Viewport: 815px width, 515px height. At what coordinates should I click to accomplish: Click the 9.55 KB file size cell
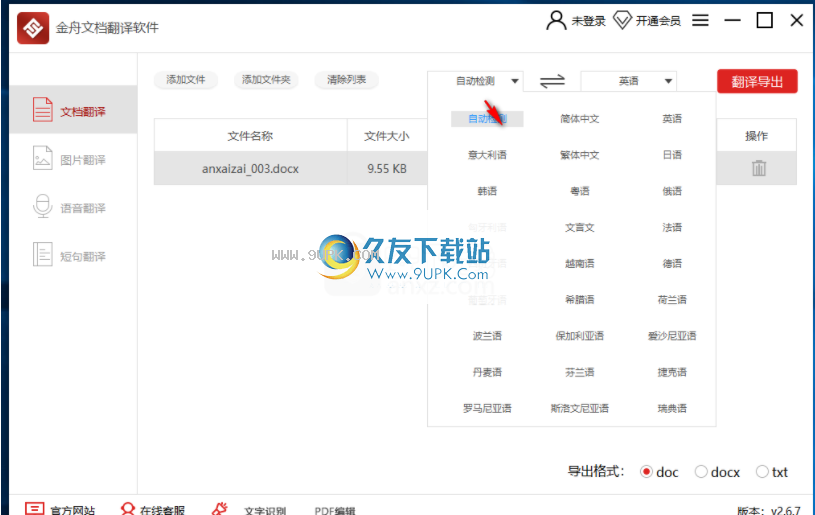pyautogui.click(x=387, y=168)
